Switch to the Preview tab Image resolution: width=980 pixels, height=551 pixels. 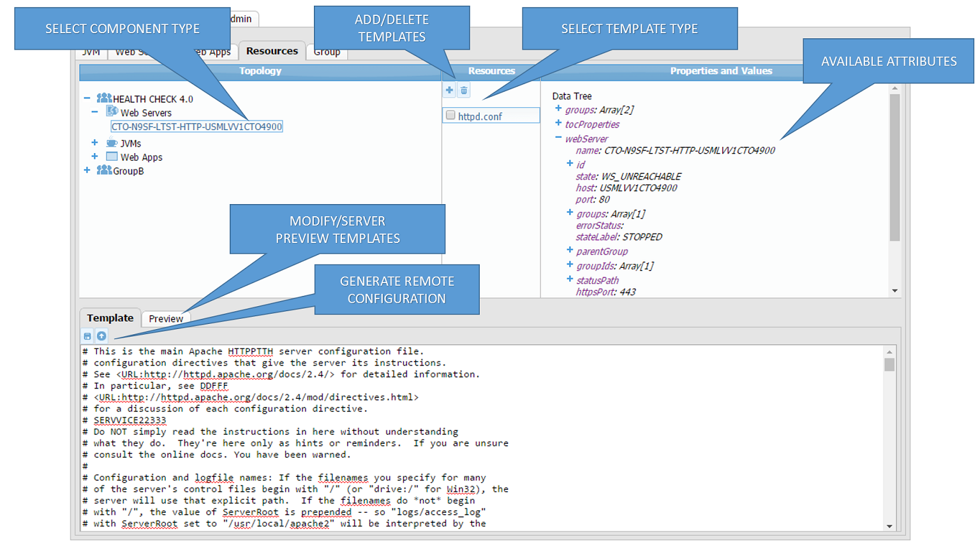coord(166,318)
